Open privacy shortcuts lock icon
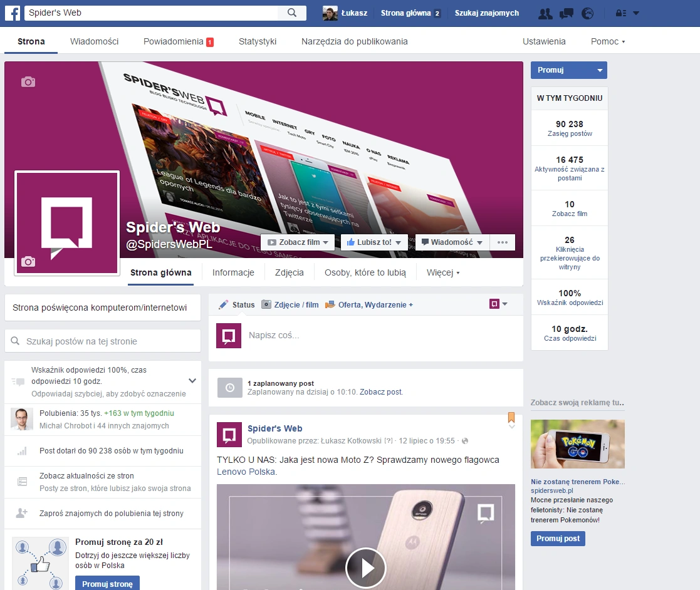The width and height of the screenshot is (700, 590). tap(620, 13)
